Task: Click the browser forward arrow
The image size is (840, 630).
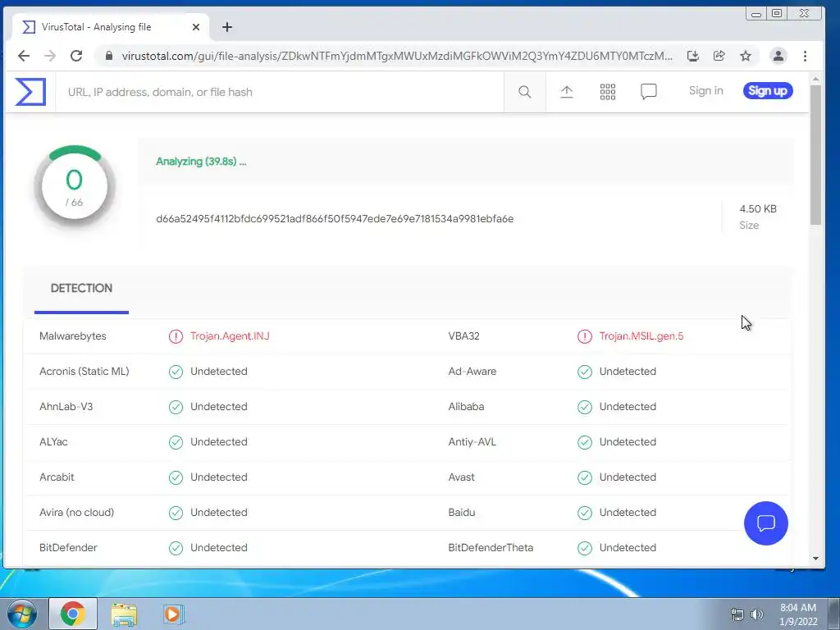Action: pyautogui.click(x=50, y=56)
